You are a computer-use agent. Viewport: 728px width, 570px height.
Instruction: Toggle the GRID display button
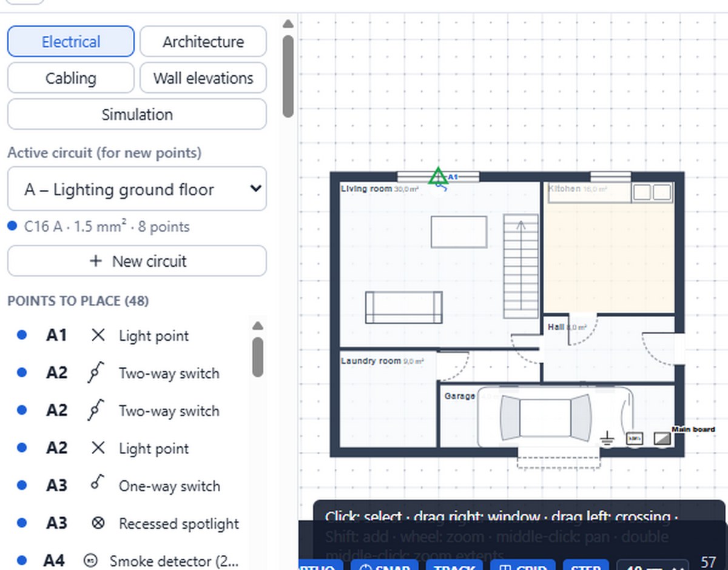coord(522,565)
